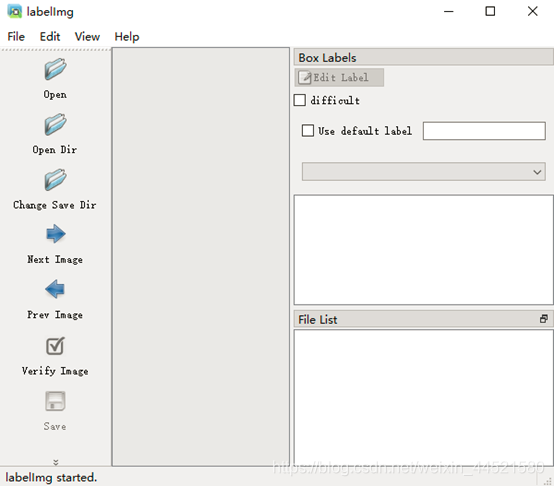Viewport: 554px width, 486px height.
Task: Click the labelImg app icon in title bar
Action: click(14, 11)
